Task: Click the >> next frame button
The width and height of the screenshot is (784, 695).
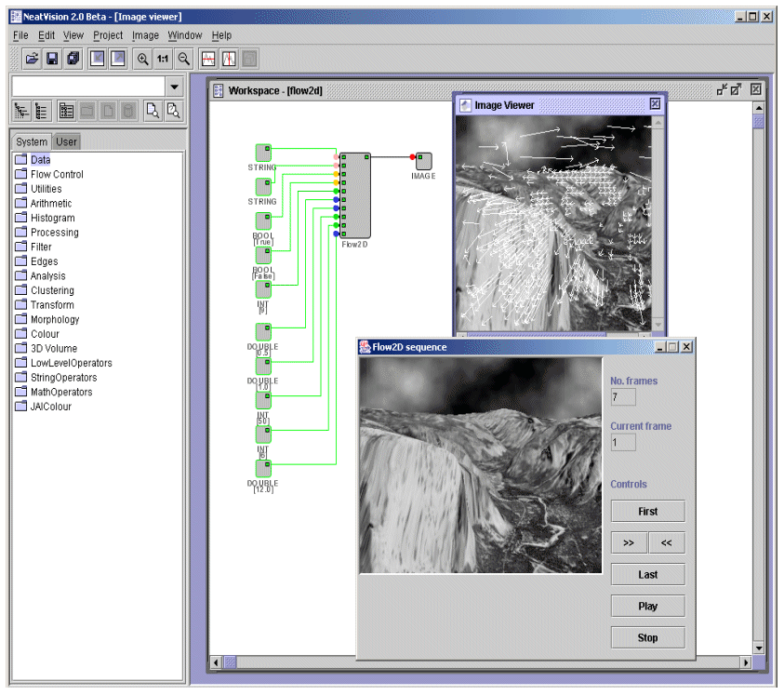Action: [x=629, y=542]
